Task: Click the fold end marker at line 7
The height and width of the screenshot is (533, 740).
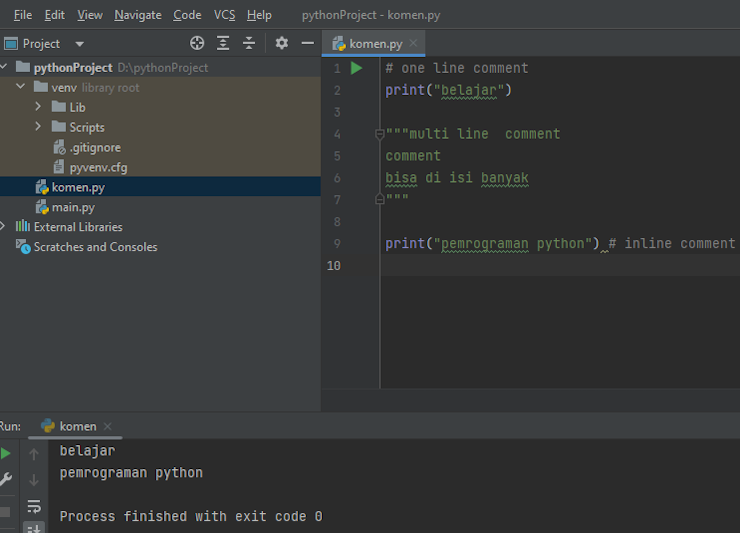Action: tap(379, 199)
